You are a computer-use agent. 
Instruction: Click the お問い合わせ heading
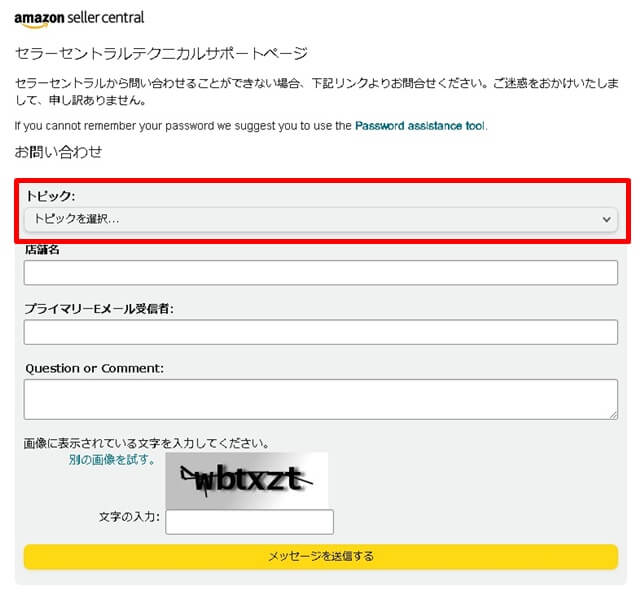click(x=58, y=152)
